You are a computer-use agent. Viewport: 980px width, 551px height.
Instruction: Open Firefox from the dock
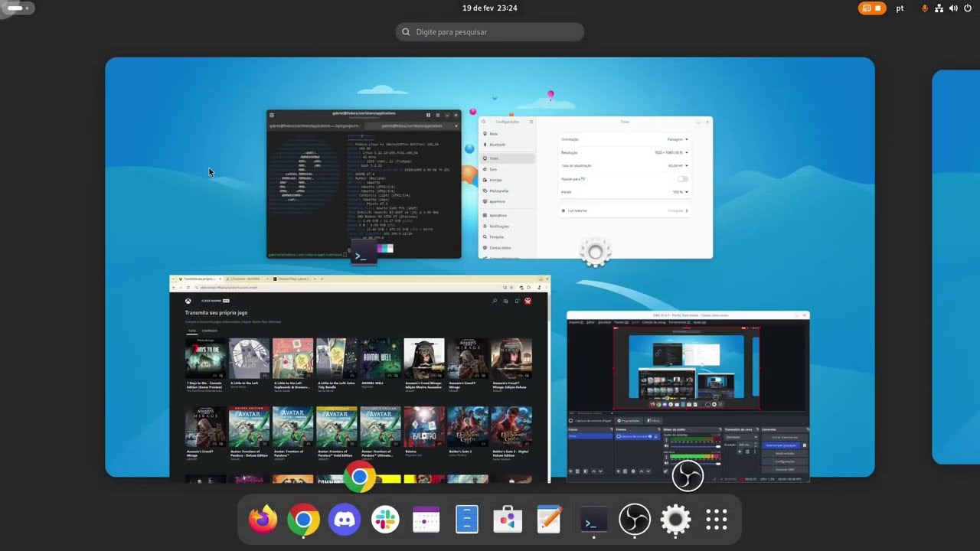pyautogui.click(x=263, y=520)
